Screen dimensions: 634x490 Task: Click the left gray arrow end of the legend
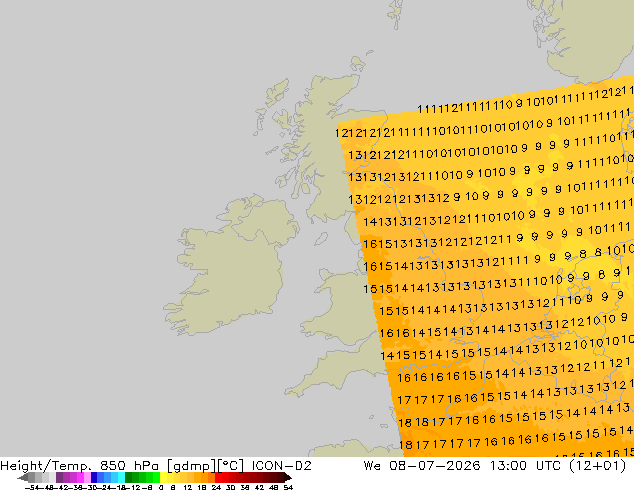pyautogui.click(x=23, y=478)
